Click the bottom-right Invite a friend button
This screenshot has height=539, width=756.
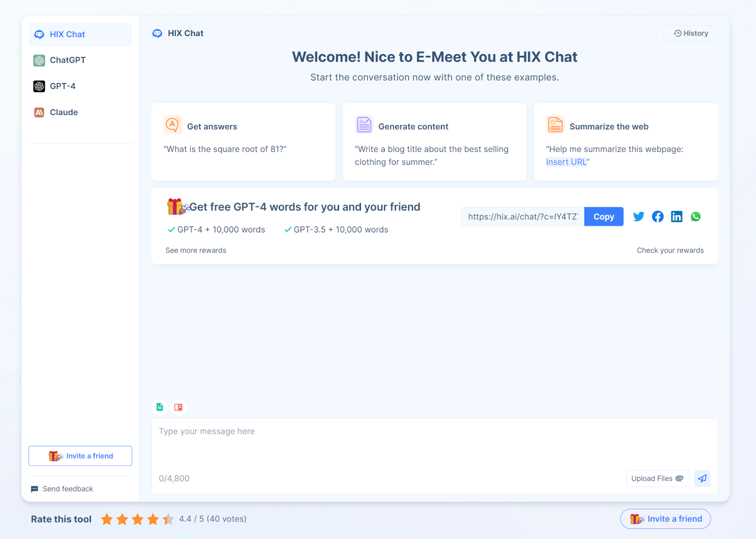[665, 519]
